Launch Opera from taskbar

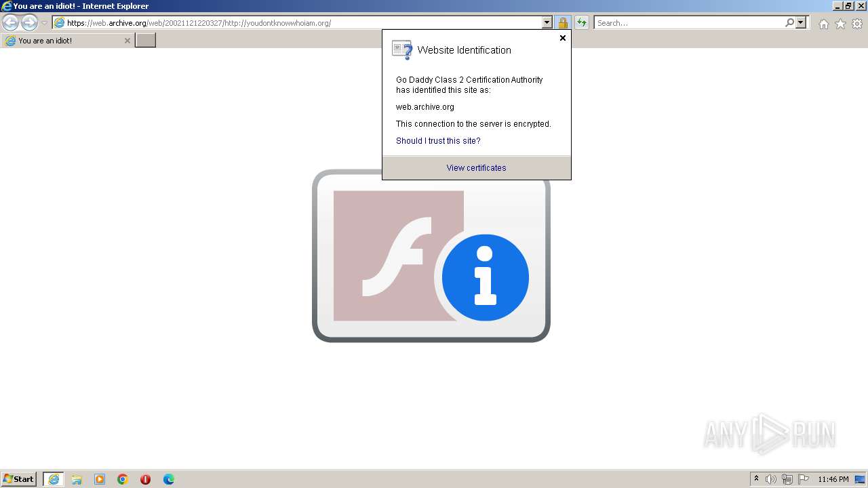[x=145, y=479]
